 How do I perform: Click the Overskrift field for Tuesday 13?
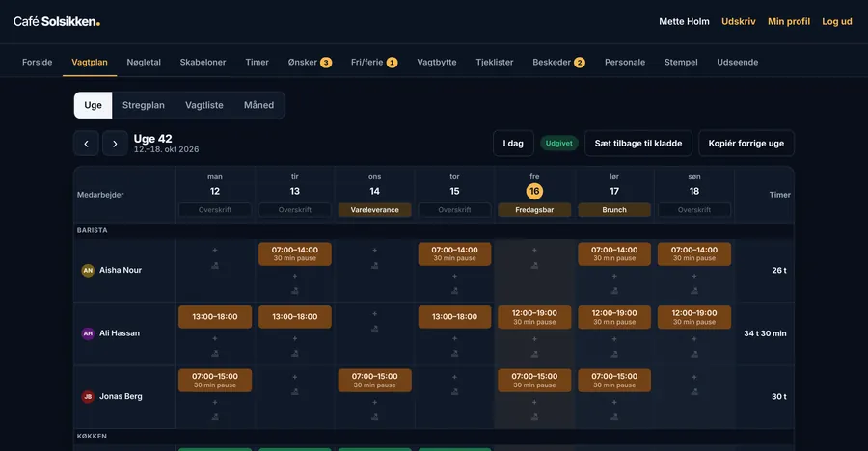(295, 210)
